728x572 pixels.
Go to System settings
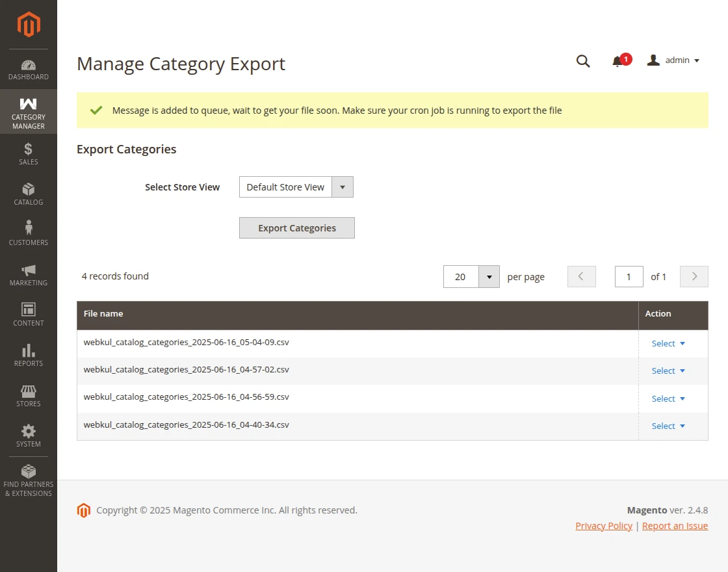[28, 434]
